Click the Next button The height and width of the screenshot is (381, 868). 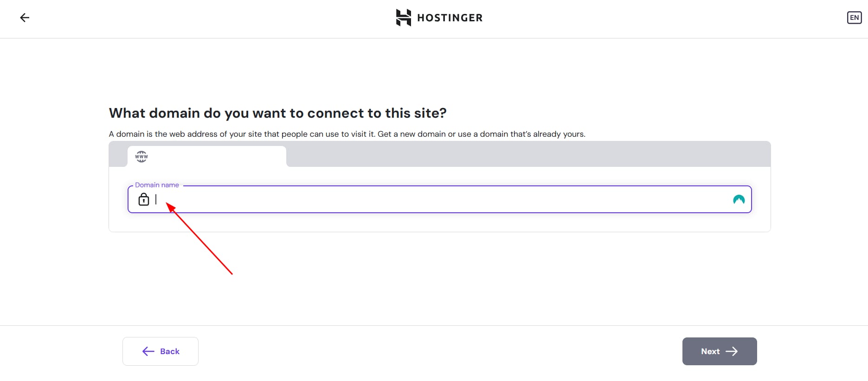click(720, 351)
